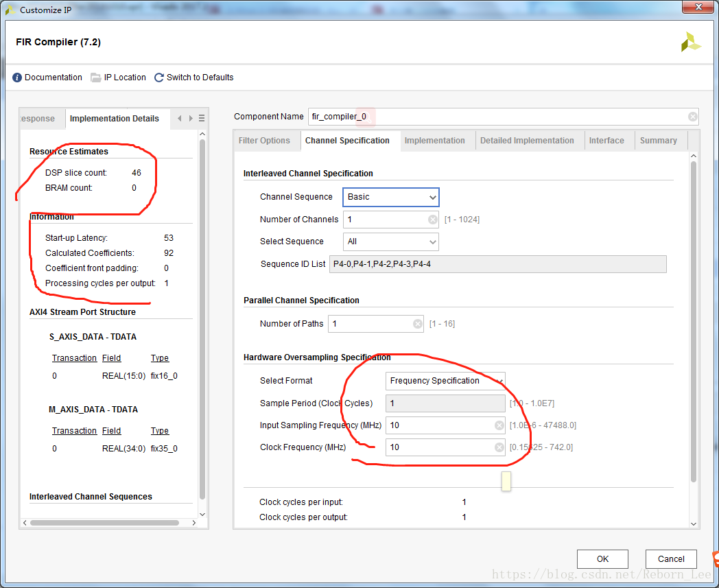
Task: Open the Summary tab
Action: pyautogui.click(x=658, y=141)
